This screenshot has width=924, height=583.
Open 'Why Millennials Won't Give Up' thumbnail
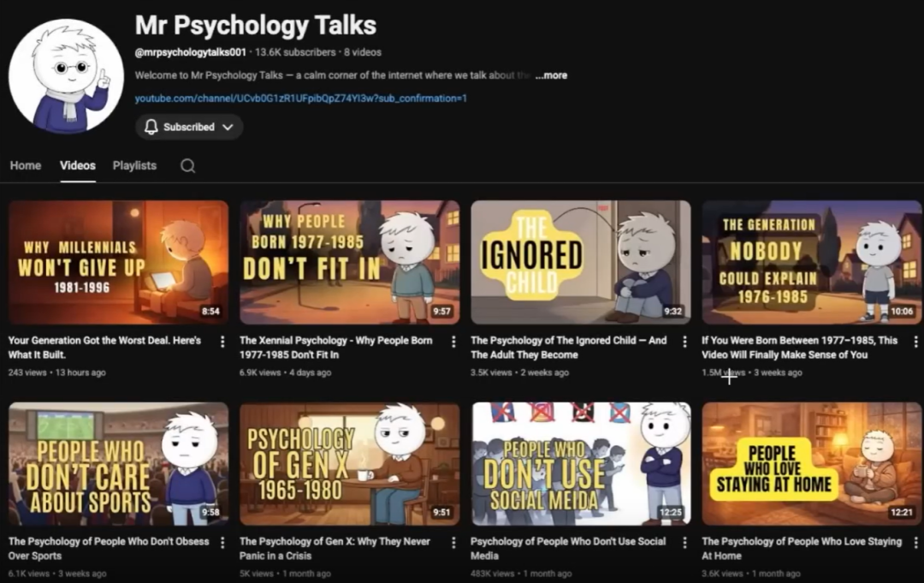click(118, 262)
